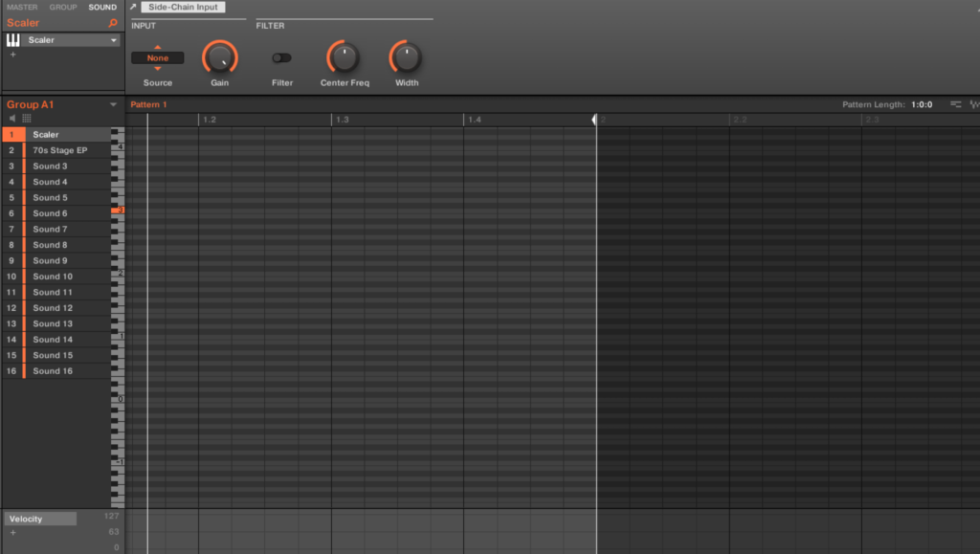Image resolution: width=980 pixels, height=554 pixels.
Task: Open the Scaler plug-in dropdown
Action: tap(114, 40)
